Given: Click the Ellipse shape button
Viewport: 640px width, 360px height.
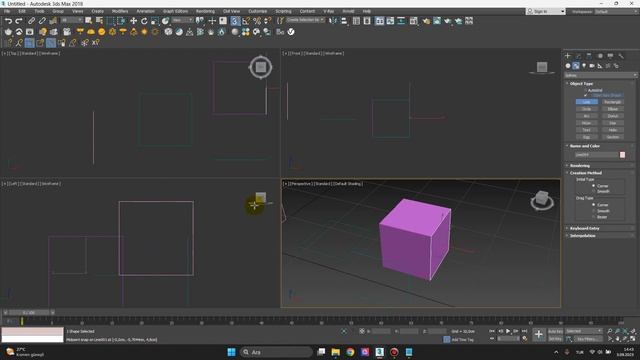Looking at the screenshot, I should (x=613, y=109).
